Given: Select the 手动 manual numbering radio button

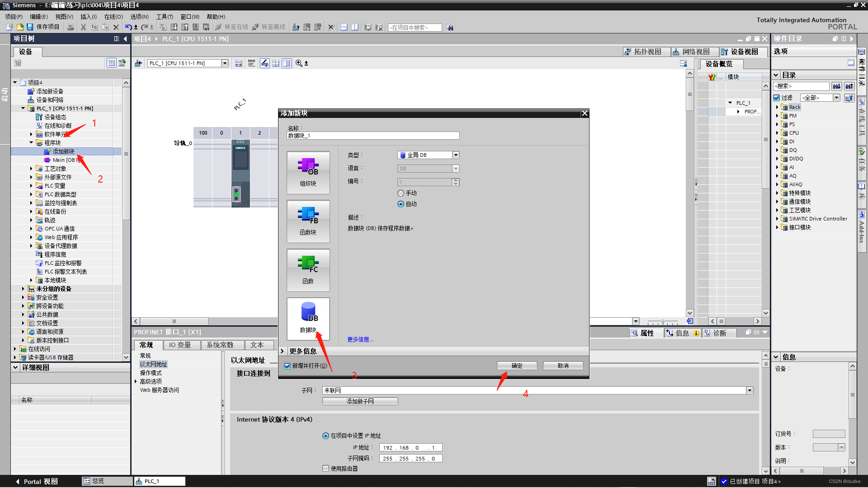Looking at the screenshot, I should 401,193.
